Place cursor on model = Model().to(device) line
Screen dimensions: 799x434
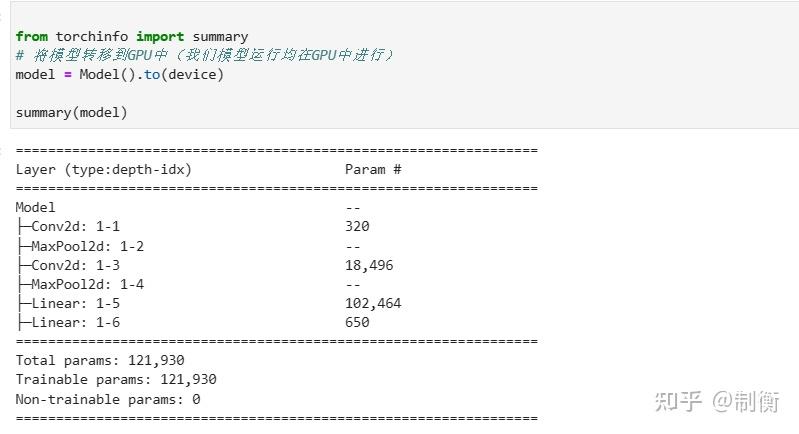[x=120, y=74]
